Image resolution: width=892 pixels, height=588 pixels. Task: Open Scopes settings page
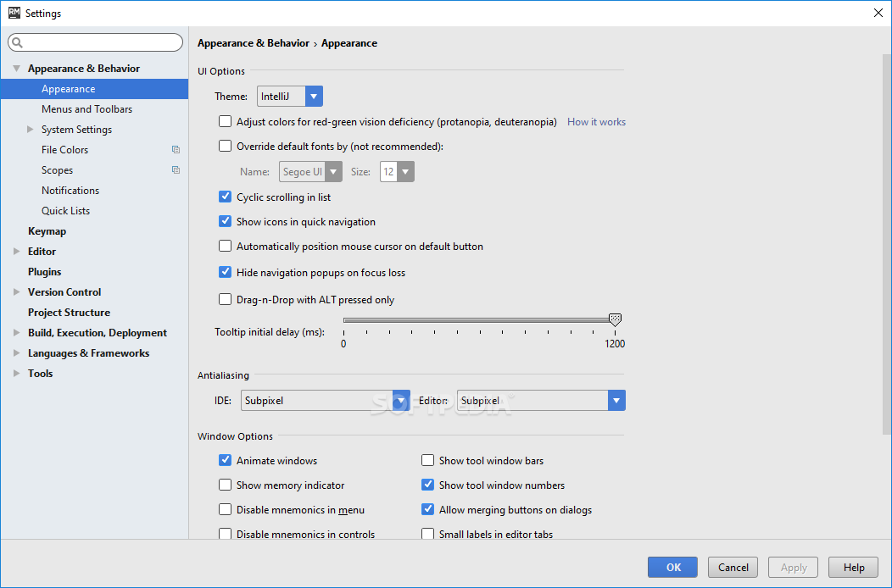tap(57, 170)
